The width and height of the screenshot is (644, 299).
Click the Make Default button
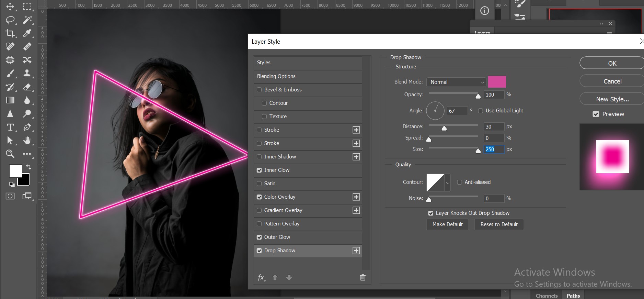pos(448,224)
